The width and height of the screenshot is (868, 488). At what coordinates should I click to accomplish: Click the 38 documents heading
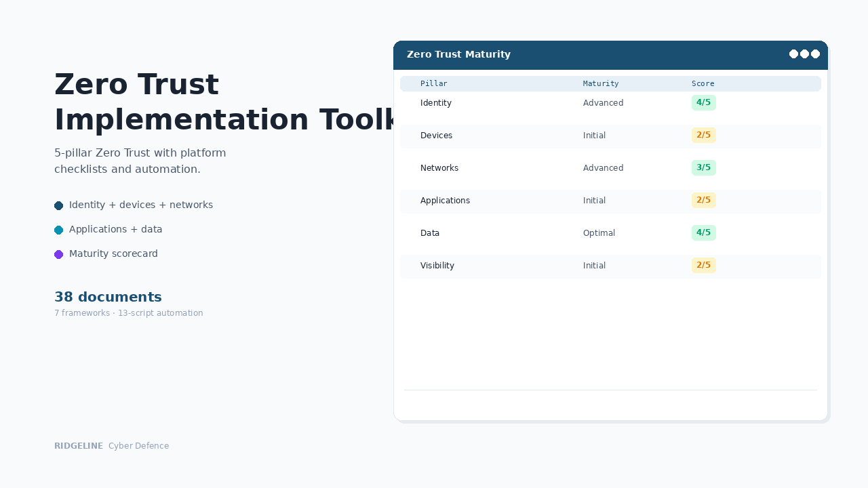[108, 297]
